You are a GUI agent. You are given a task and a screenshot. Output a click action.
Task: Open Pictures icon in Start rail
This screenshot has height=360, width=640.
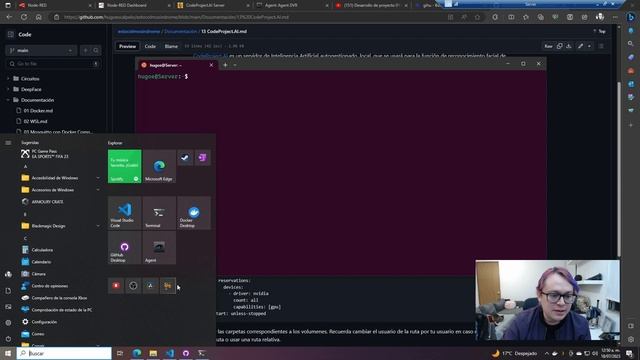(8, 307)
